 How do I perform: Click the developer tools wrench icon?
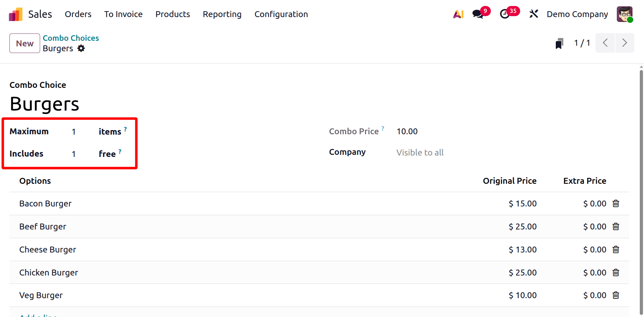pyautogui.click(x=533, y=14)
